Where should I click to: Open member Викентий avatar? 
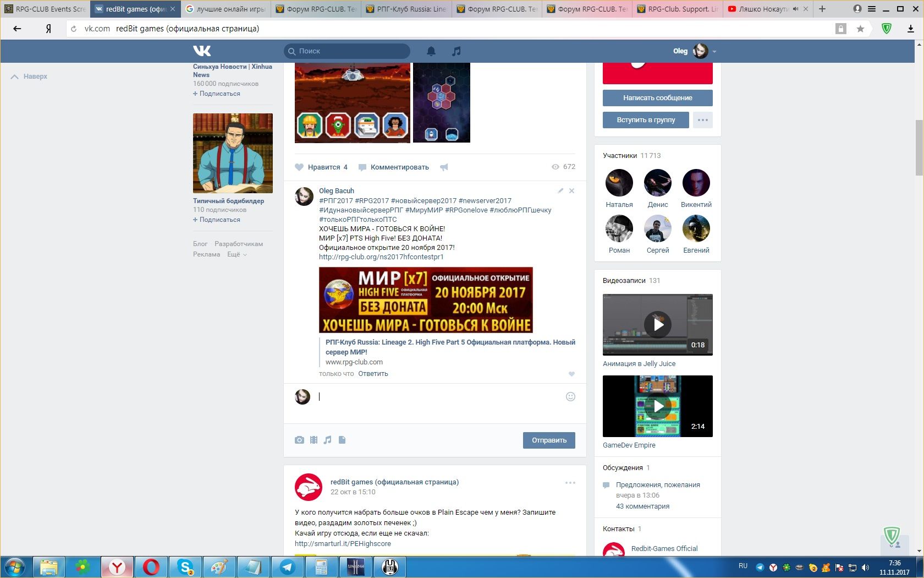coord(696,183)
